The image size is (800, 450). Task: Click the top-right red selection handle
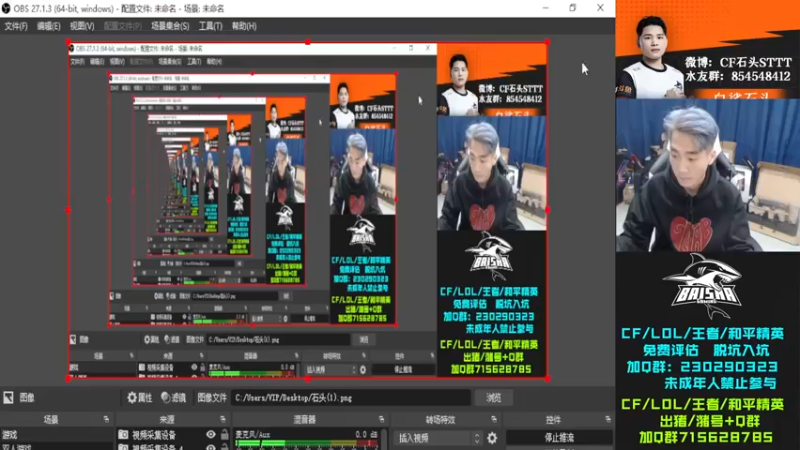coord(547,41)
